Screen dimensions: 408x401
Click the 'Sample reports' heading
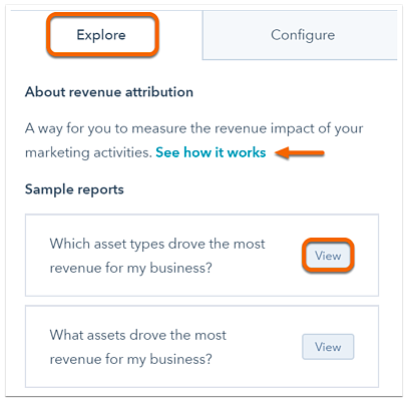[x=74, y=190]
